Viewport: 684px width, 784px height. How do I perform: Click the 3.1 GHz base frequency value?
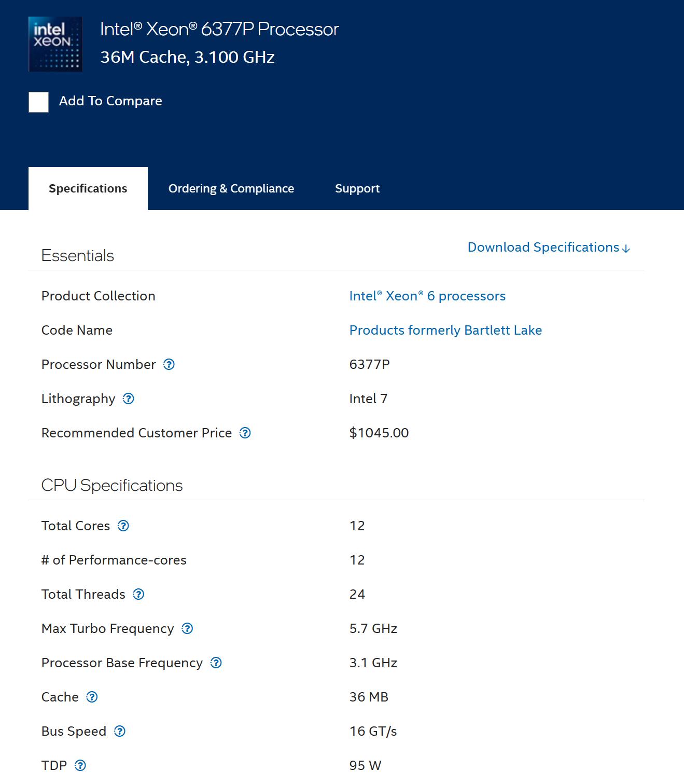click(x=373, y=663)
